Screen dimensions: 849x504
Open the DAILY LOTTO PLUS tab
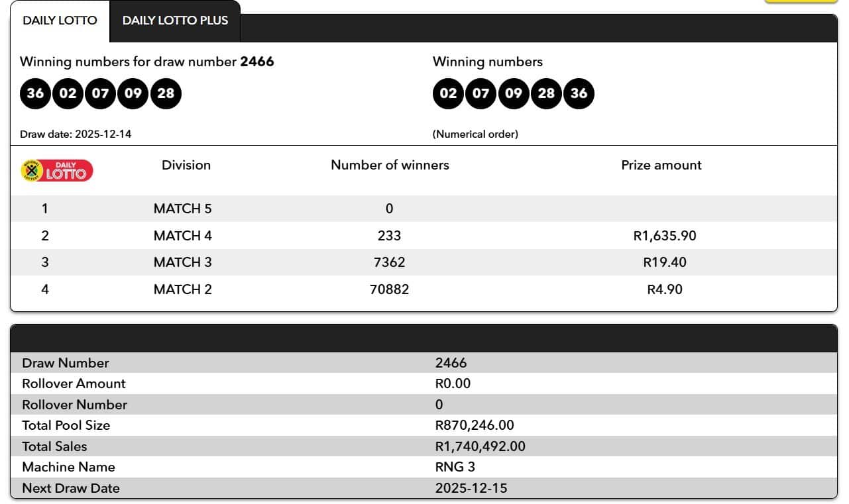[x=175, y=21]
